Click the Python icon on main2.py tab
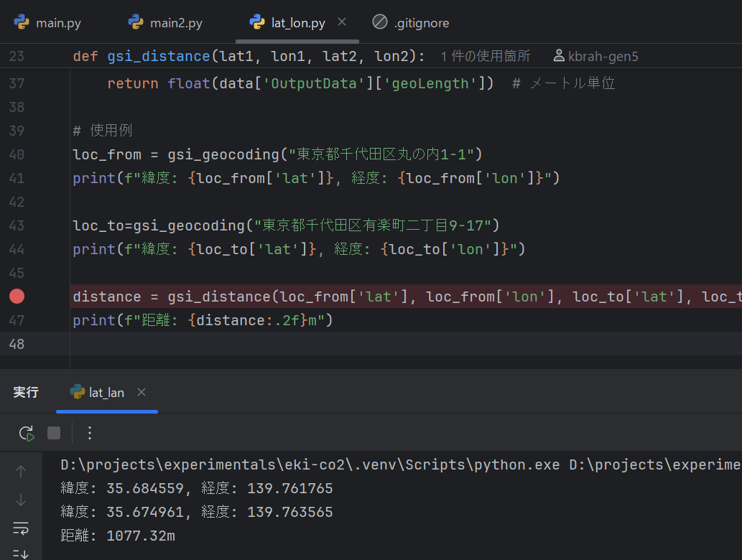Image resolution: width=742 pixels, height=560 pixels. (x=136, y=22)
